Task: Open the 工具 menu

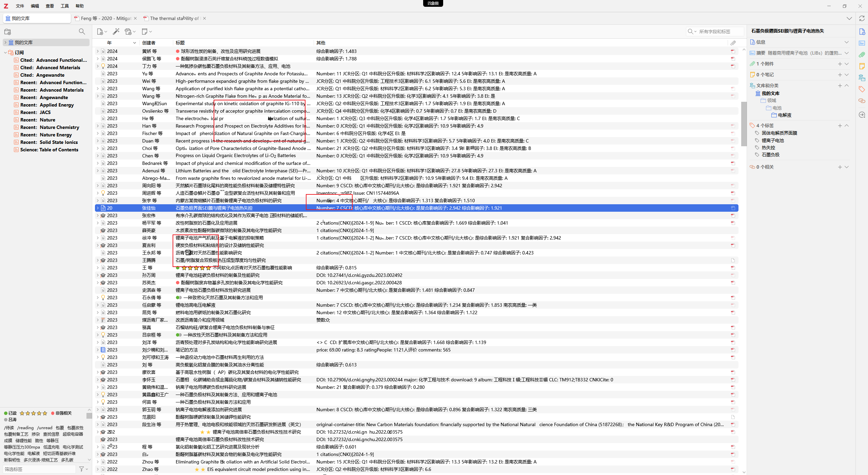Action: (x=64, y=6)
